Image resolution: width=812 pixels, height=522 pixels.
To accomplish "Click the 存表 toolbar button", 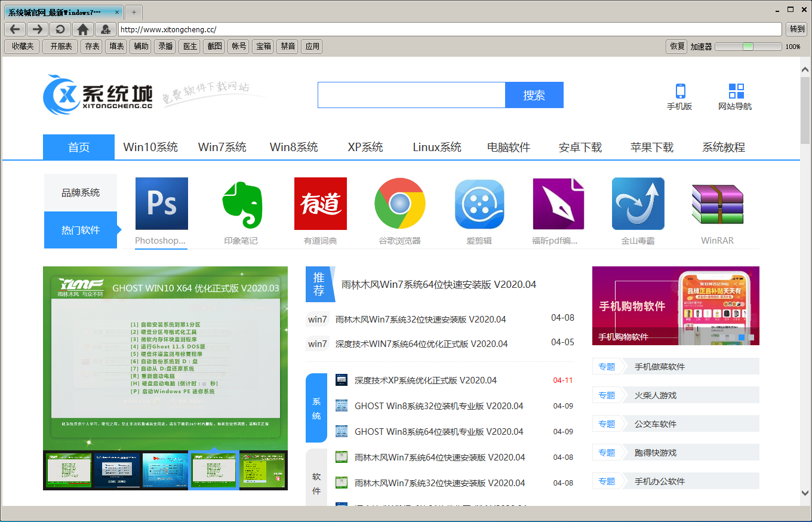I will click(92, 46).
